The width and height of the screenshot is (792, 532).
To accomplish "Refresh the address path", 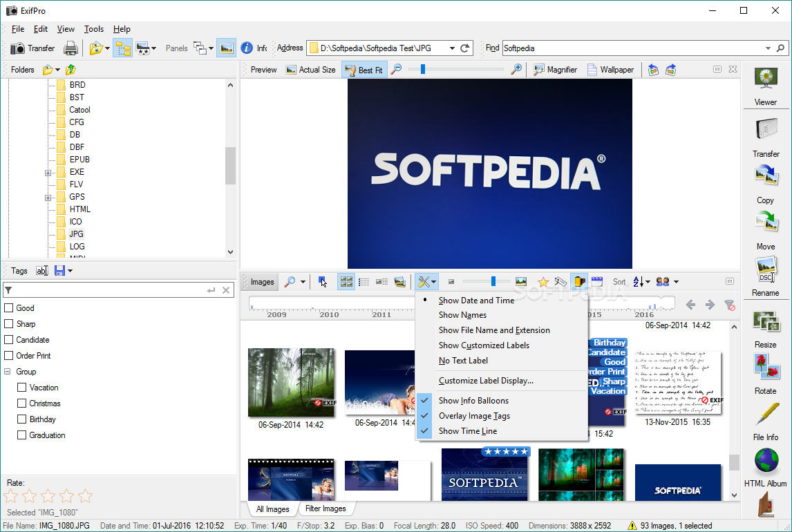I will click(465, 48).
